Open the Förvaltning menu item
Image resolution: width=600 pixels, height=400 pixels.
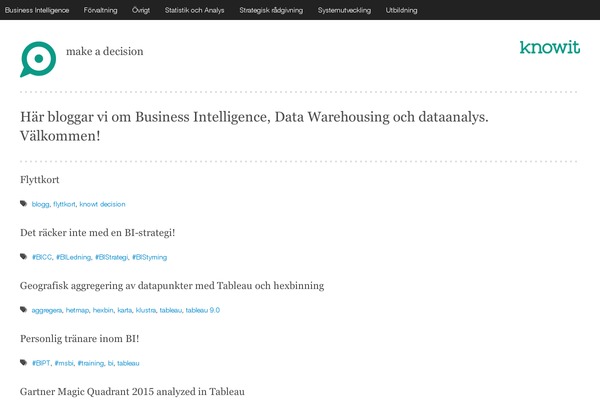click(100, 10)
